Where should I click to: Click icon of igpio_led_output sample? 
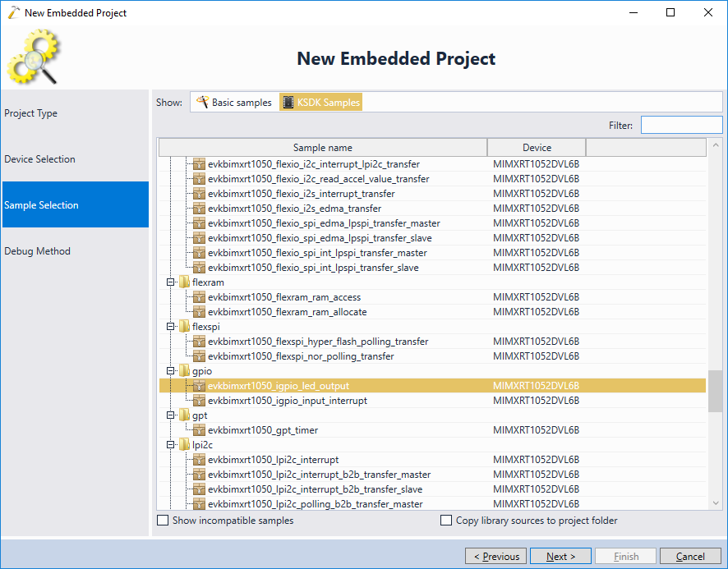(199, 386)
